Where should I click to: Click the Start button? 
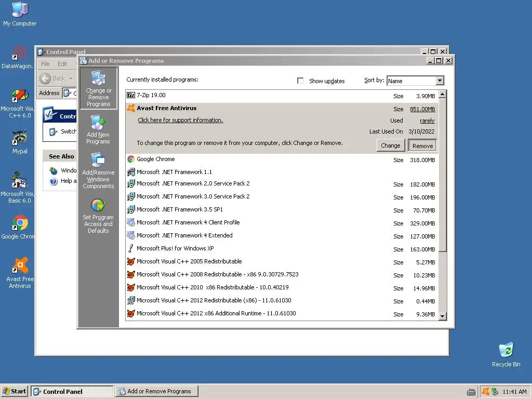point(15,391)
